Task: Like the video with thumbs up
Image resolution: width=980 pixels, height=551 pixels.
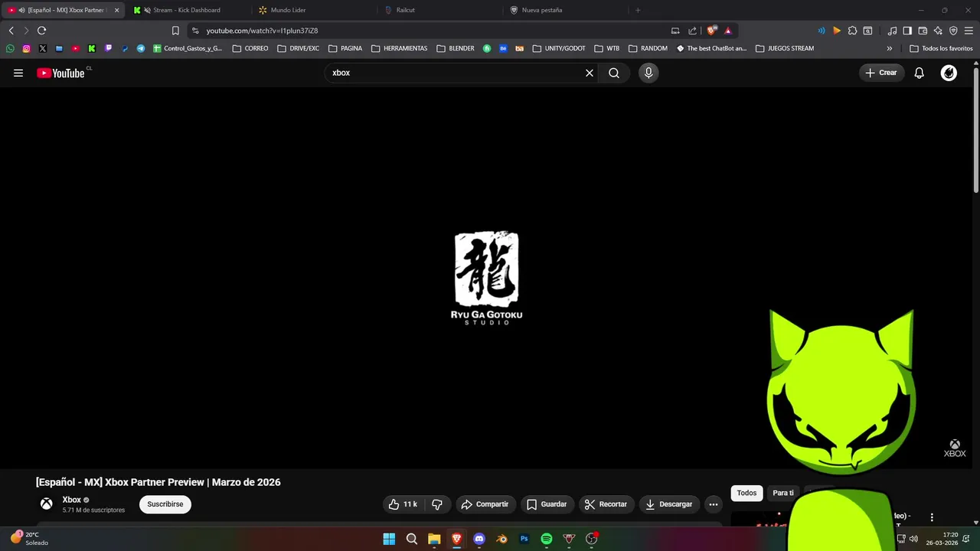Action: (x=403, y=504)
